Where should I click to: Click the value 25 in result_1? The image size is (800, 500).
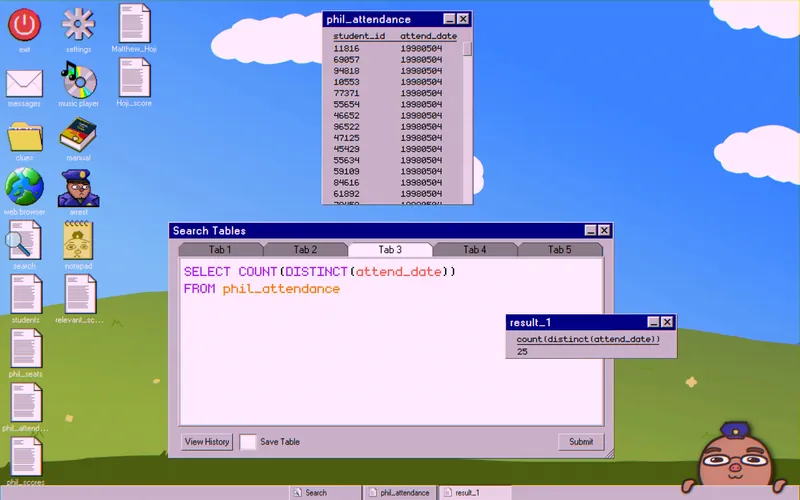pyautogui.click(x=522, y=352)
